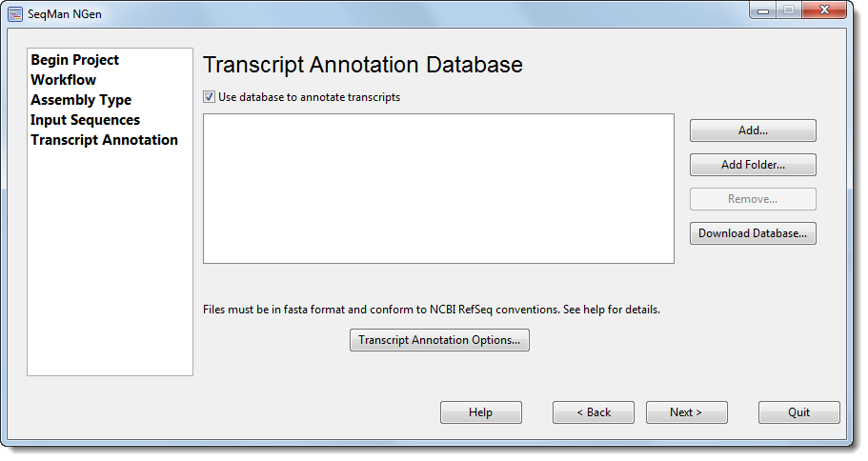868x461 pixels.
Task: Go to previous step with Back
Action: tap(594, 412)
